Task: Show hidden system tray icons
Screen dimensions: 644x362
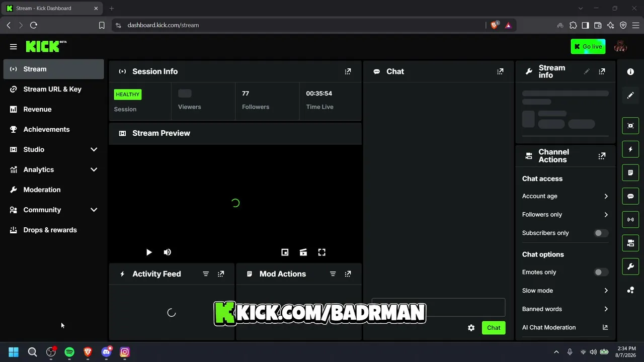Action: pos(556,352)
